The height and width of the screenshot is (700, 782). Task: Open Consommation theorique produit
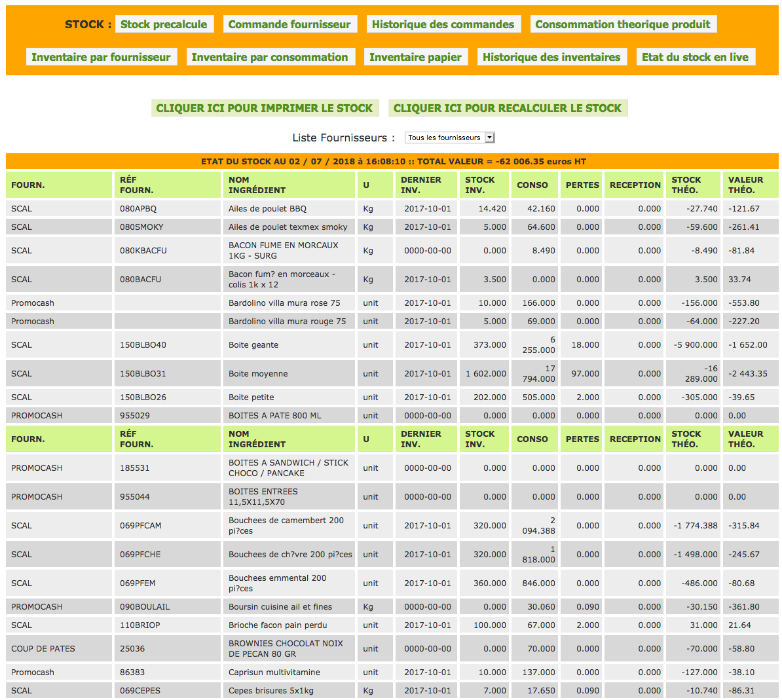623,24
